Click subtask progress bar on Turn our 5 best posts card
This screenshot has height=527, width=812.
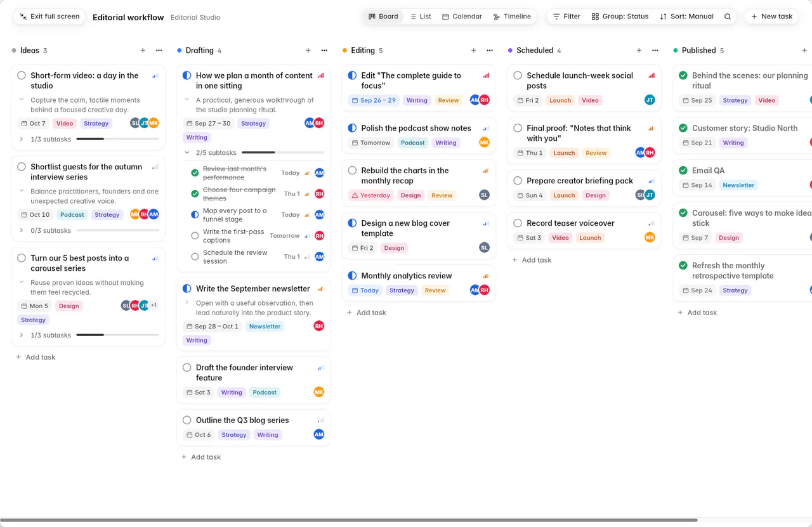tap(117, 335)
